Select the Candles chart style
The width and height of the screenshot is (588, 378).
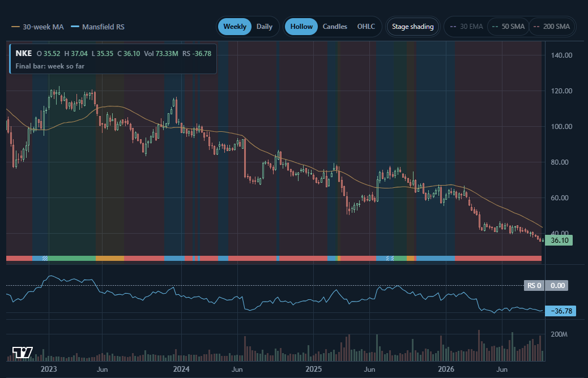[335, 27]
